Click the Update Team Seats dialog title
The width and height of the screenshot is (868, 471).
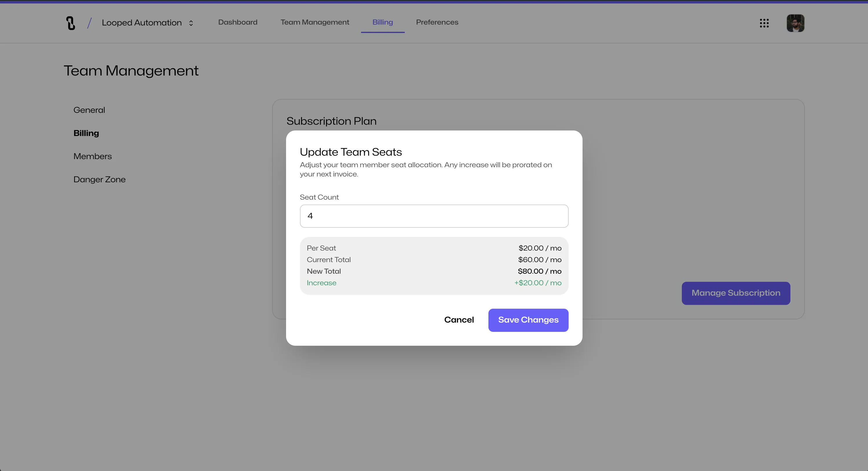click(351, 152)
